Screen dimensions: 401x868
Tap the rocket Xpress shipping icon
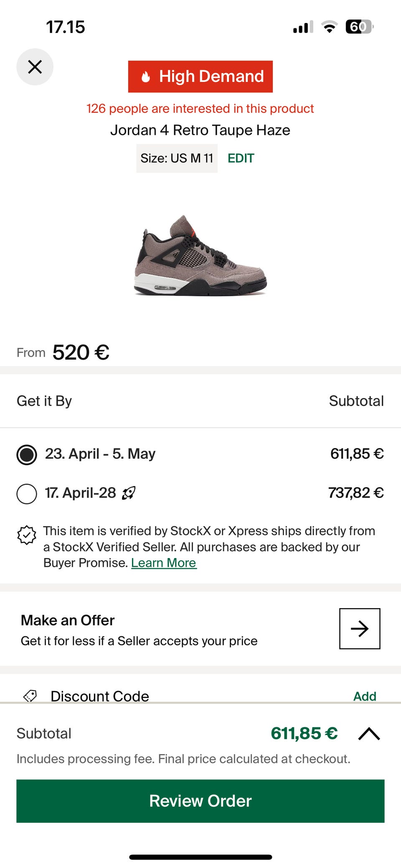coord(129,493)
